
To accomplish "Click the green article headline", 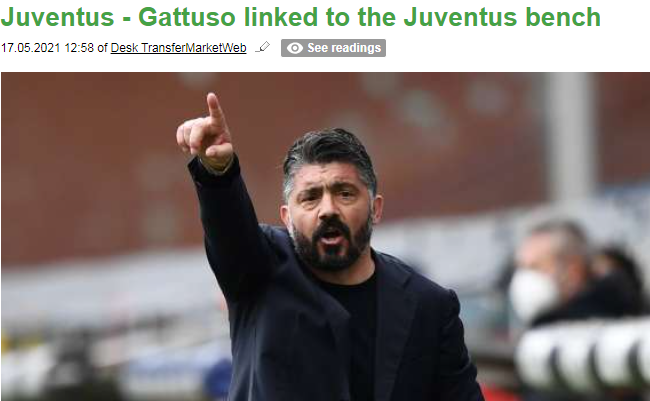I will (x=301, y=17).
